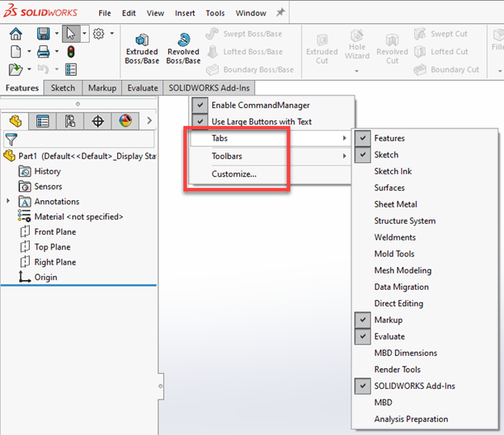The width and height of the screenshot is (504, 435).
Task: Click the Rebuild traffic light icon
Action: pos(71,52)
